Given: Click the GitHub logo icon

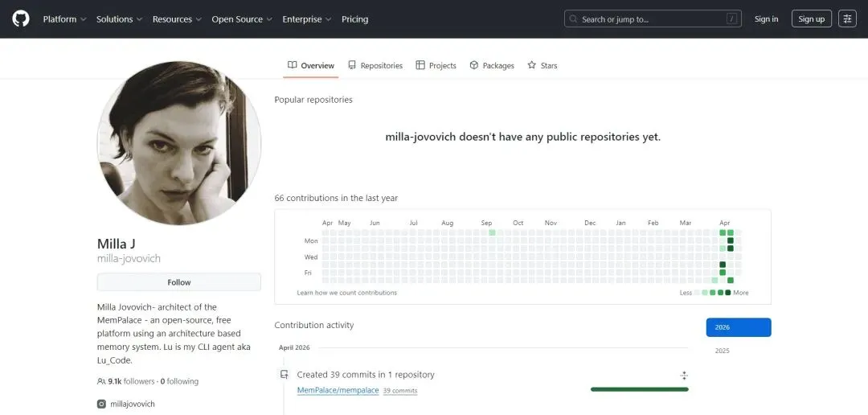Looking at the screenshot, I should click(x=21, y=18).
